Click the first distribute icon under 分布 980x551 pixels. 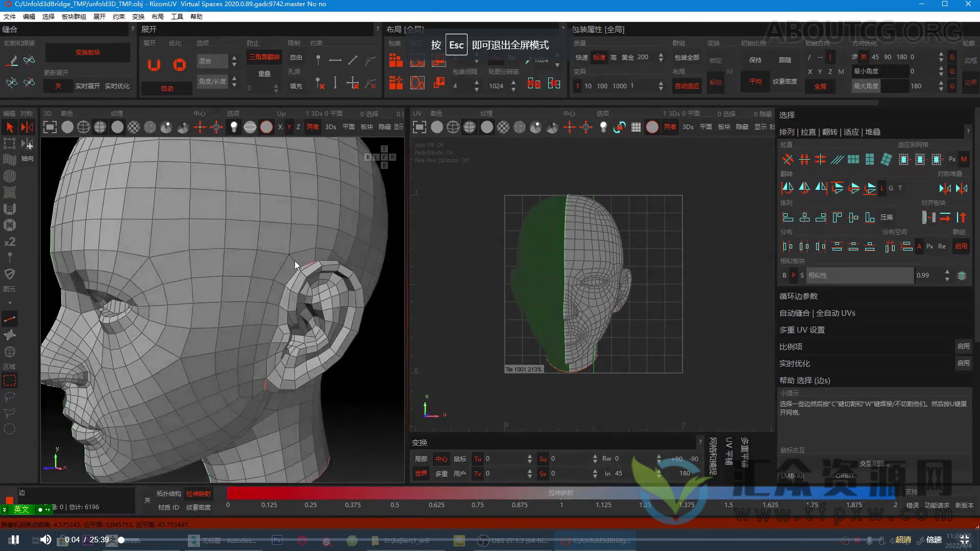[788, 246]
